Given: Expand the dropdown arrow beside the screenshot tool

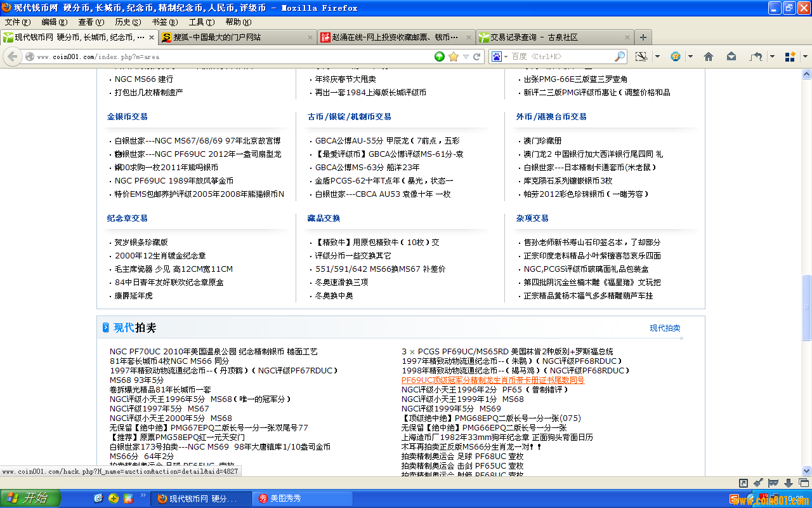Looking at the screenshot, I should tap(657, 57).
